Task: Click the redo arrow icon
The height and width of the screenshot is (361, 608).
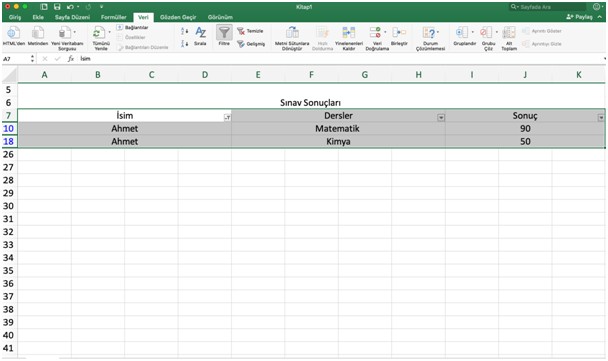Action: coord(88,7)
